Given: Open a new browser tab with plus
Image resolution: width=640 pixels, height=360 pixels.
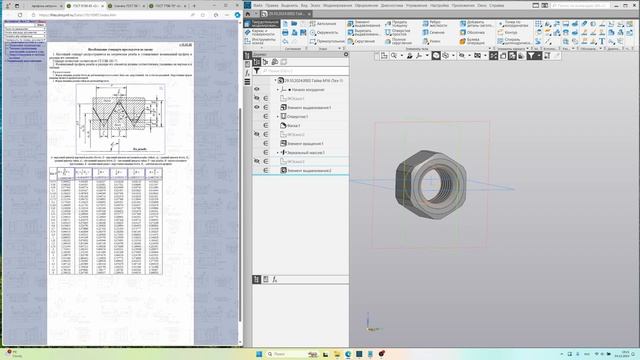Looking at the screenshot, I should click(x=194, y=6).
